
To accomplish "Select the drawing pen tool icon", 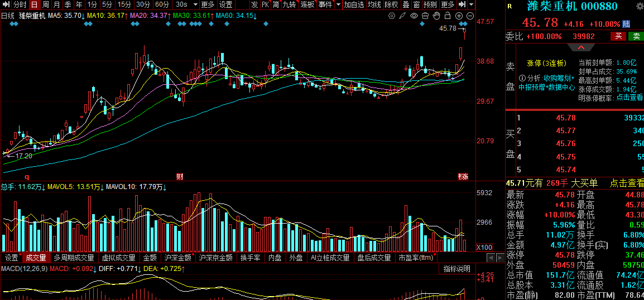I will click(x=403, y=16).
